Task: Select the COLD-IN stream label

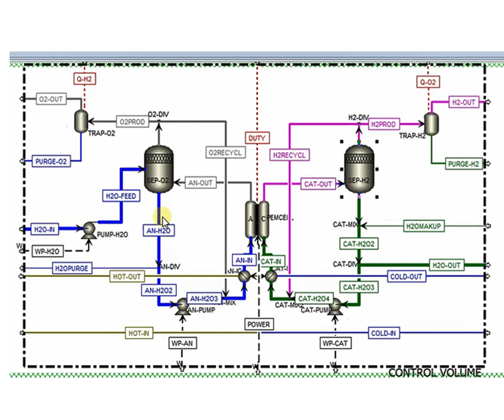Action: (383, 333)
